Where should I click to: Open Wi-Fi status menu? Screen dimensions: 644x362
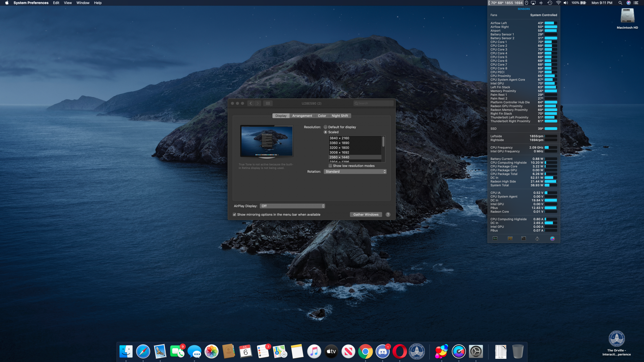558,3
